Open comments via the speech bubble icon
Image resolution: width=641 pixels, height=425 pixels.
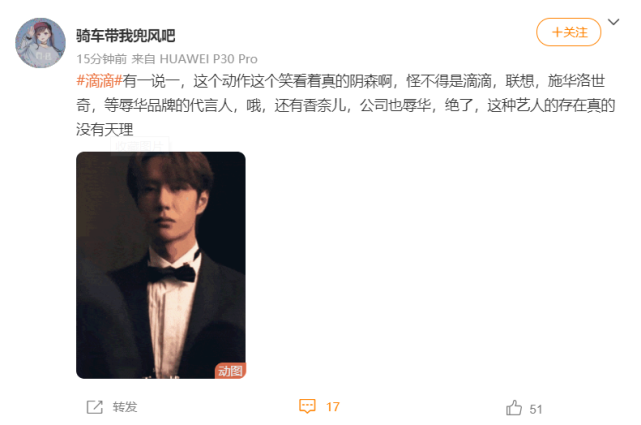point(307,406)
